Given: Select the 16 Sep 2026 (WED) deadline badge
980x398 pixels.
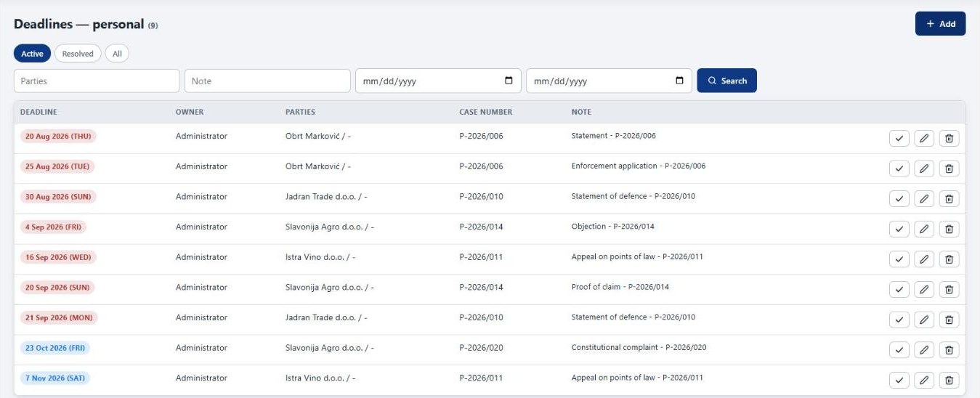Looking at the screenshot, I should [x=58, y=257].
